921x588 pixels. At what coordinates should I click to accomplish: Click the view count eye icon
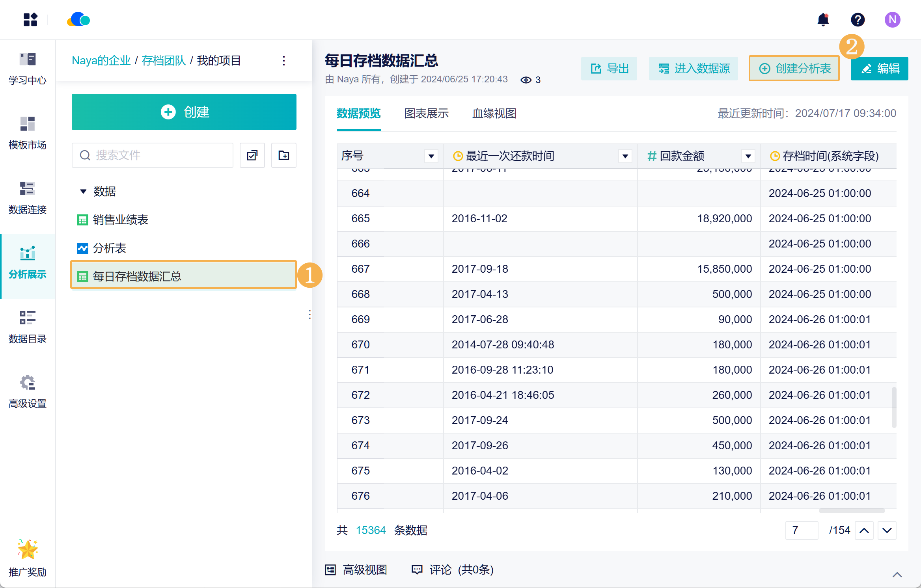(x=526, y=80)
